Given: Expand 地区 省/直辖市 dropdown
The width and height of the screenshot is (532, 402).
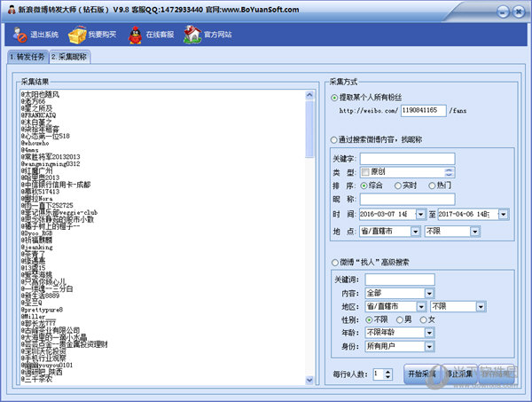Looking at the screenshot, I should [421, 306].
